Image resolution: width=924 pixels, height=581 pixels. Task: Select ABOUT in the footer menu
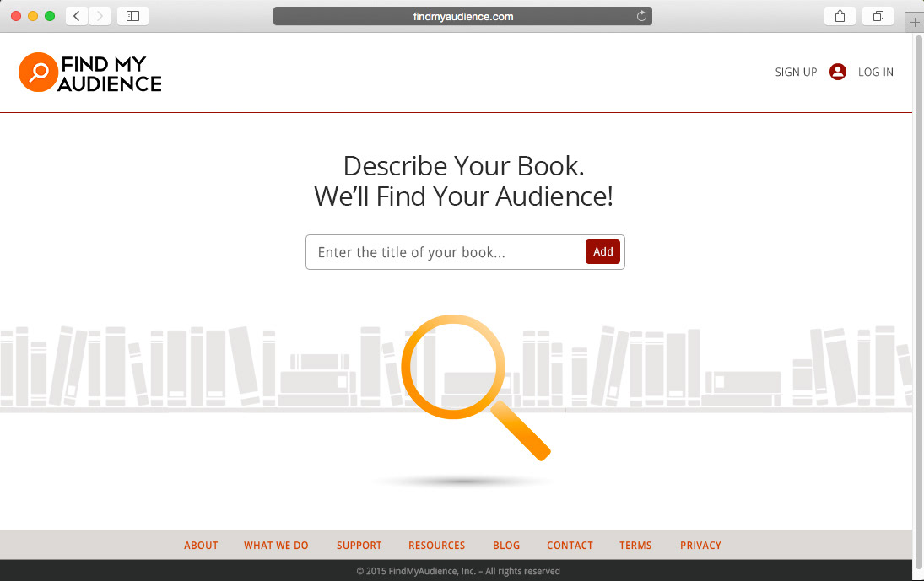[201, 545]
